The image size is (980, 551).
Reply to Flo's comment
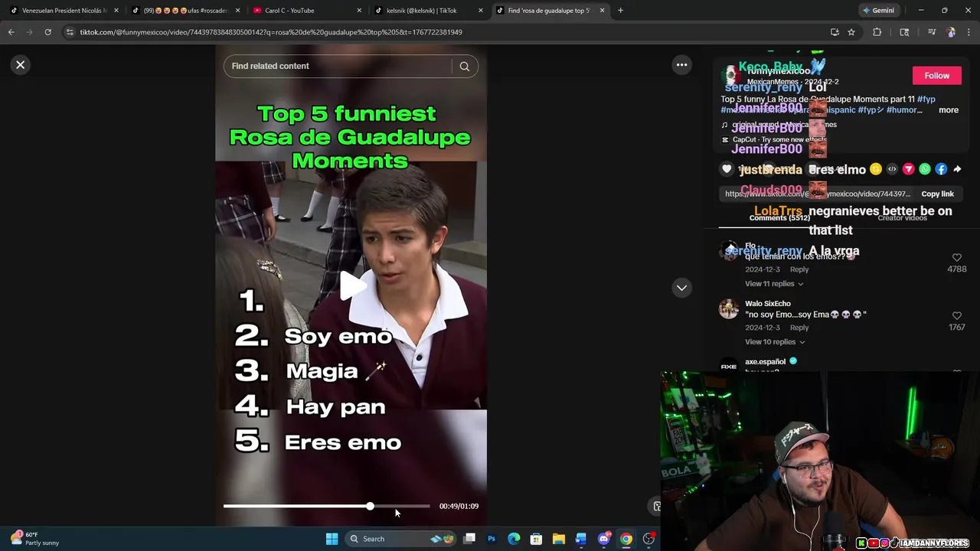(x=799, y=269)
